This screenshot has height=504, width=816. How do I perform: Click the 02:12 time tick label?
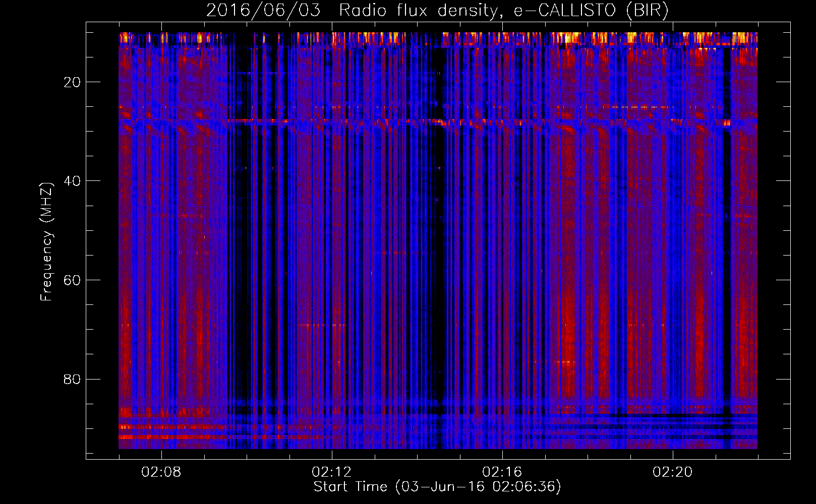332,472
